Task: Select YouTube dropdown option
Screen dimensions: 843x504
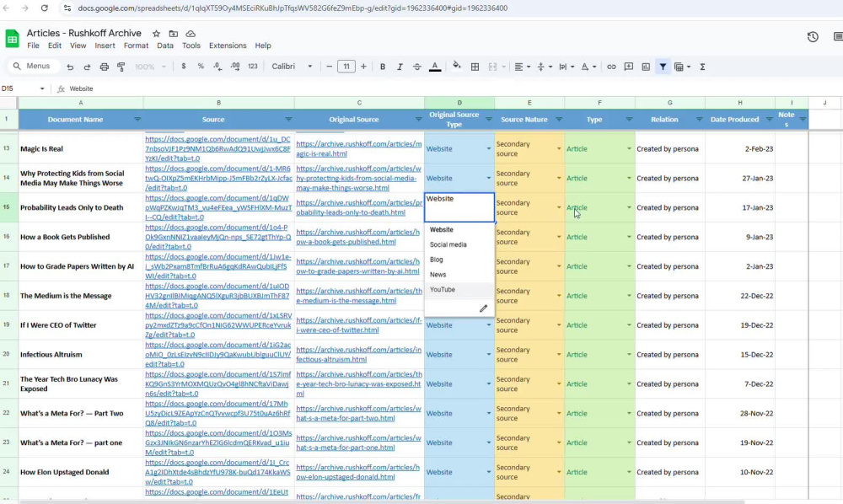Action: (x=459, y=290)
